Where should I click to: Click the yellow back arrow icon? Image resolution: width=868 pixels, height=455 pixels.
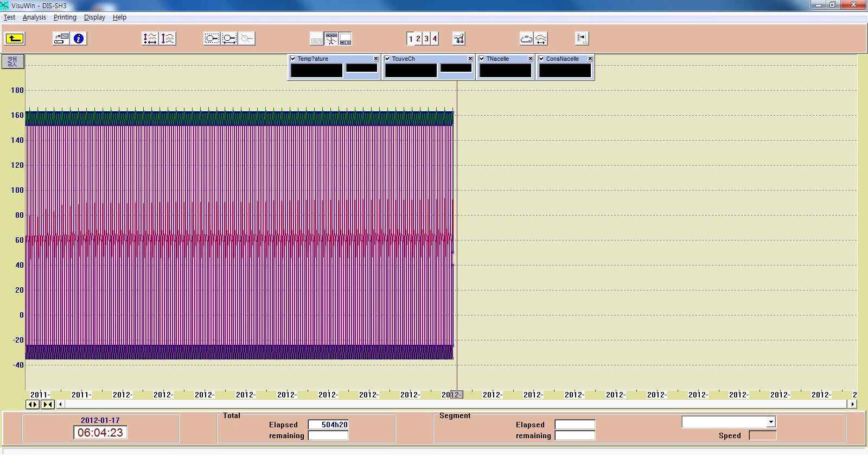pyautogui.click(x=15, y=39)
